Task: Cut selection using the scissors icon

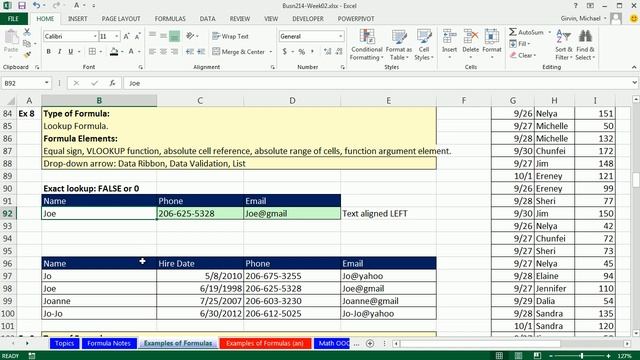Action: click(27, 32)
